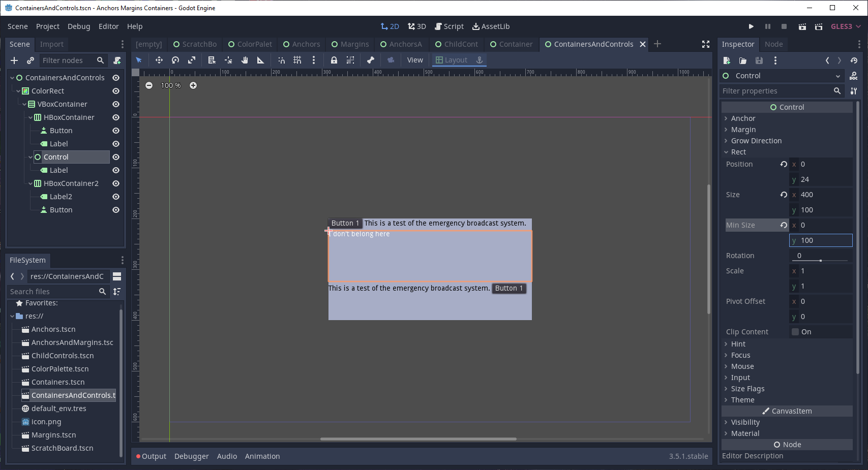Expand the Theme properties section
This screenshot has width=868, height=470.
click(741, 400)
